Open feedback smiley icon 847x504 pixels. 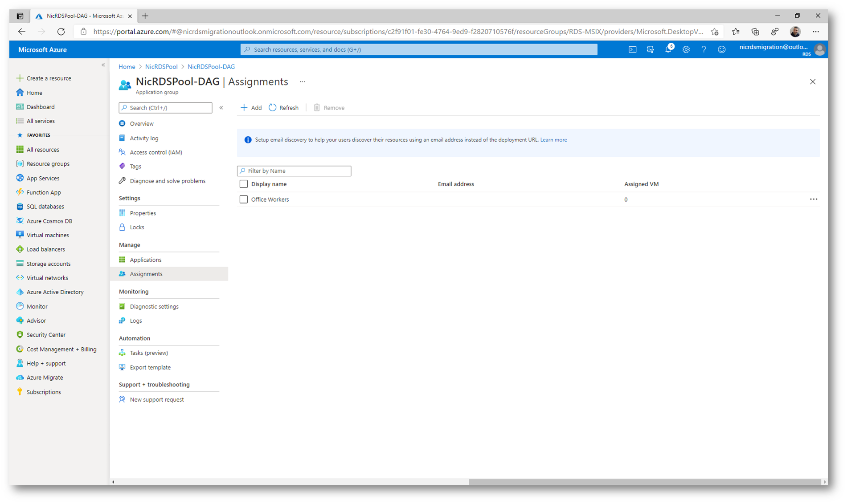tap(722, 49)
